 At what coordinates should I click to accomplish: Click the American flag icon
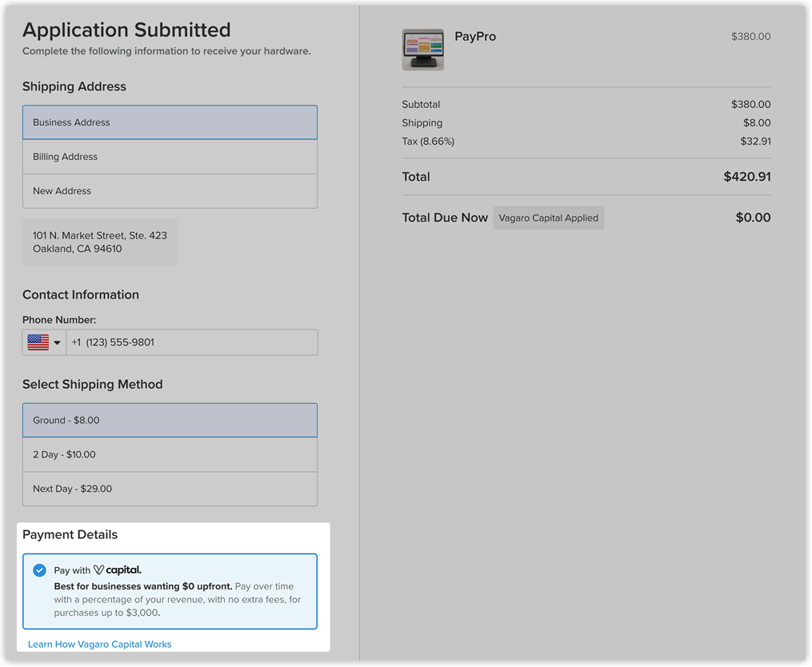point(38,342)
